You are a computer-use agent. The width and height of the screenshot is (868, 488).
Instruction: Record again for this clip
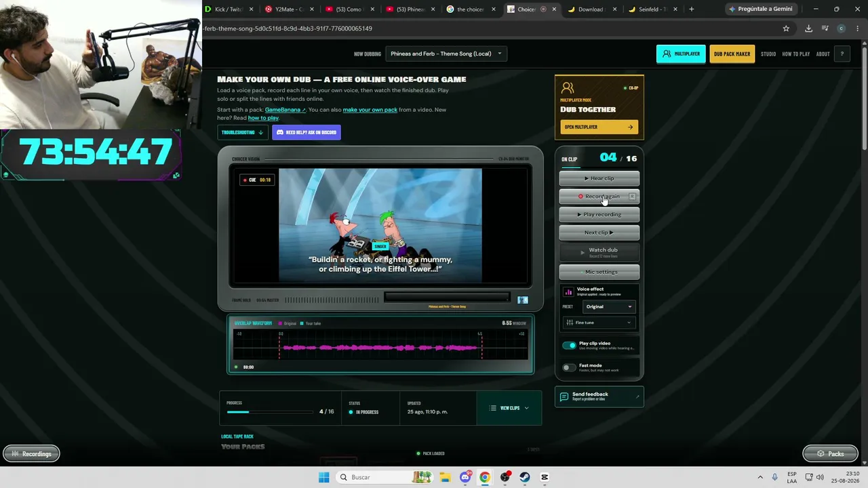click(599, 197)
